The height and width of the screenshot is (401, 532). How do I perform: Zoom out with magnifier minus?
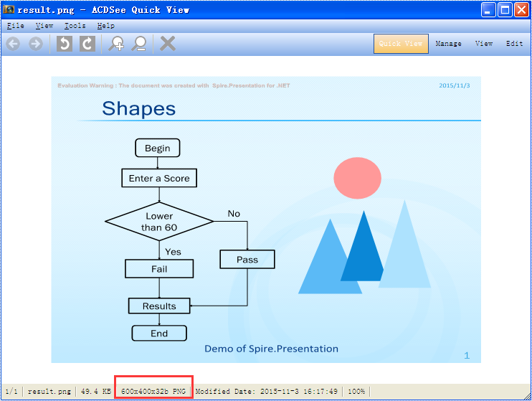(139, 44)
